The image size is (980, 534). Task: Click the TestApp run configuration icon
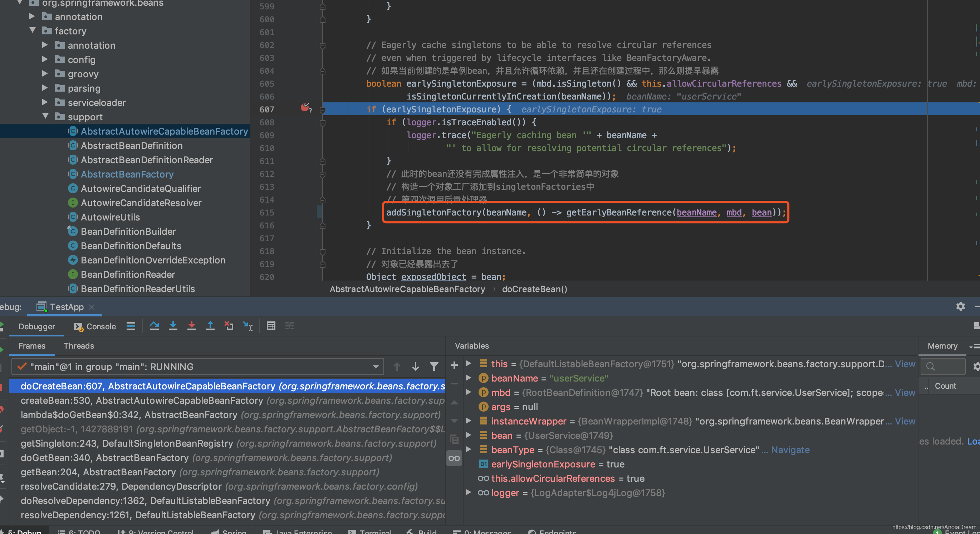coord(41,307)
